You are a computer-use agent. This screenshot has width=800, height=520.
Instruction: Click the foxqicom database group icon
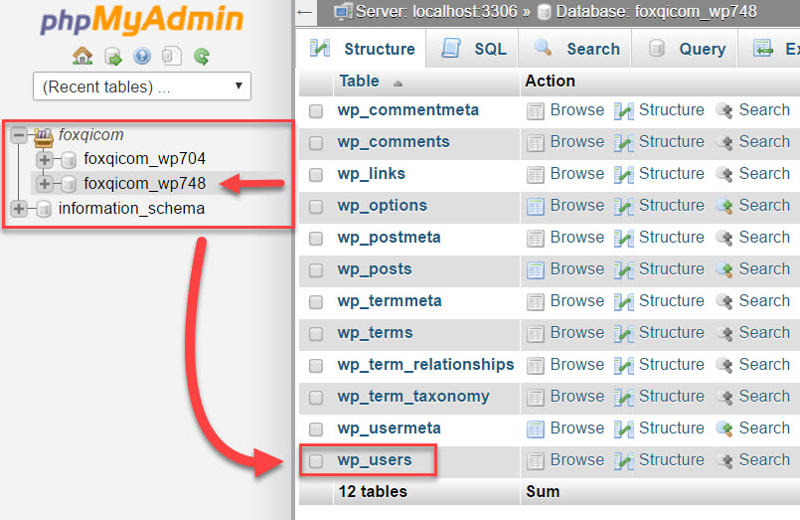point(44,136)
